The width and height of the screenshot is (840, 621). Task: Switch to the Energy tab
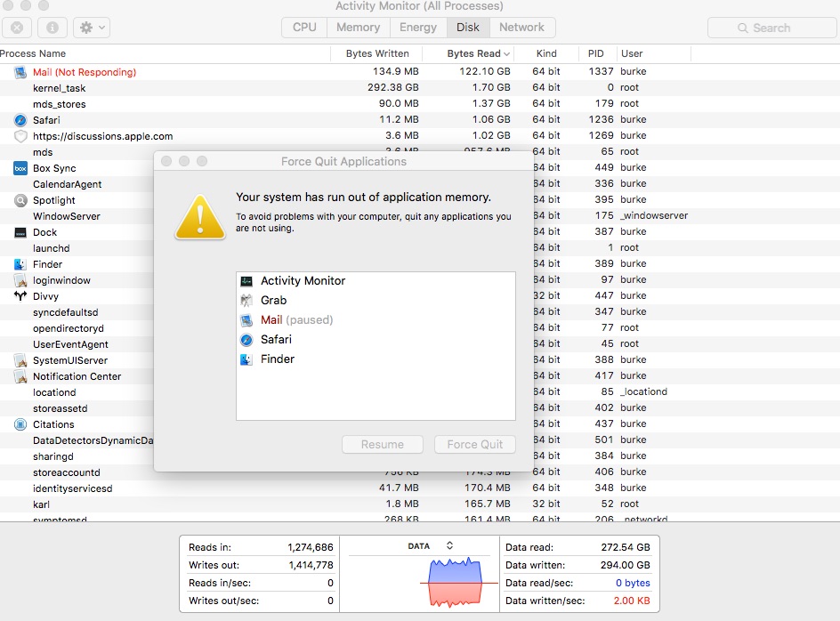tap(418, 28)
